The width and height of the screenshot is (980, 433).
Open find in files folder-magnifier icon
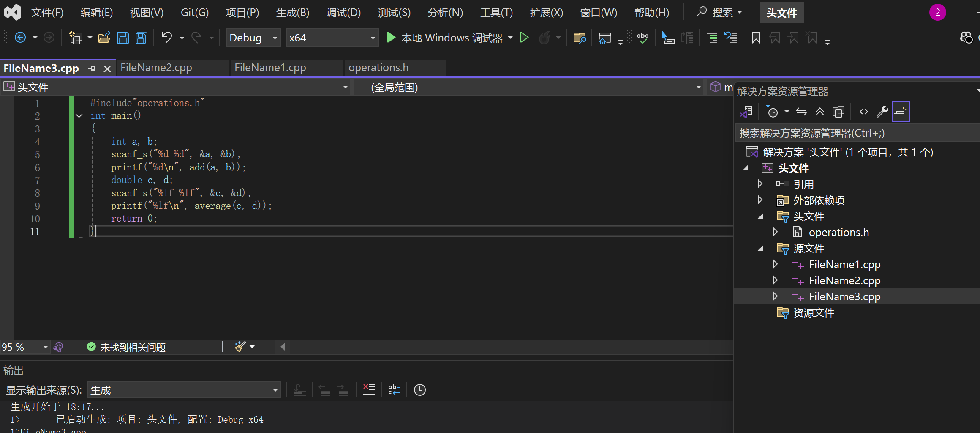tap(580, 38)
